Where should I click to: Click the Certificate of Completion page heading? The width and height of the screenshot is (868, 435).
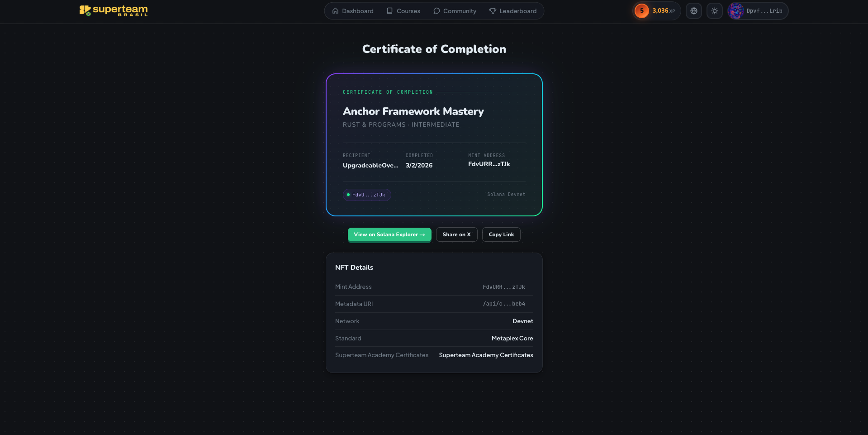click(434, 49)
